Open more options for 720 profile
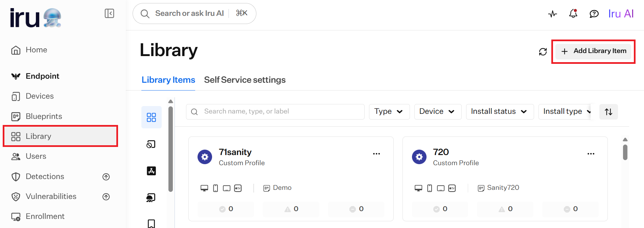The width and height of the screenshot is (644, 228). click(x=591, y=154)
